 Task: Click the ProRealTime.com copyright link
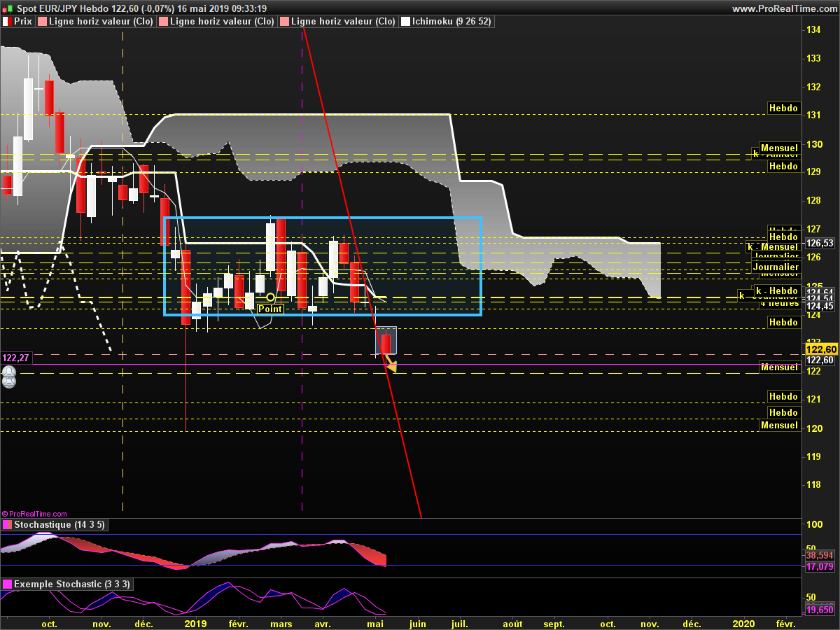pos(36,514)
